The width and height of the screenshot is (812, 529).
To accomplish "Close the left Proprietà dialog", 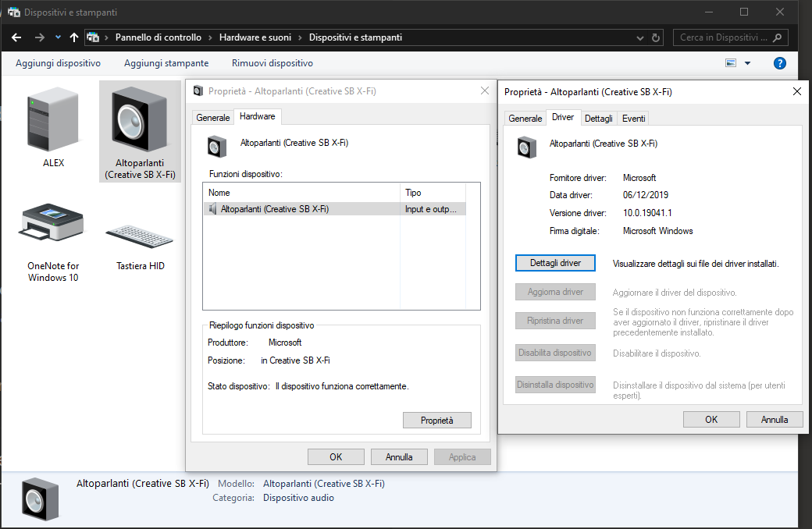I will (x=485, y=91).
